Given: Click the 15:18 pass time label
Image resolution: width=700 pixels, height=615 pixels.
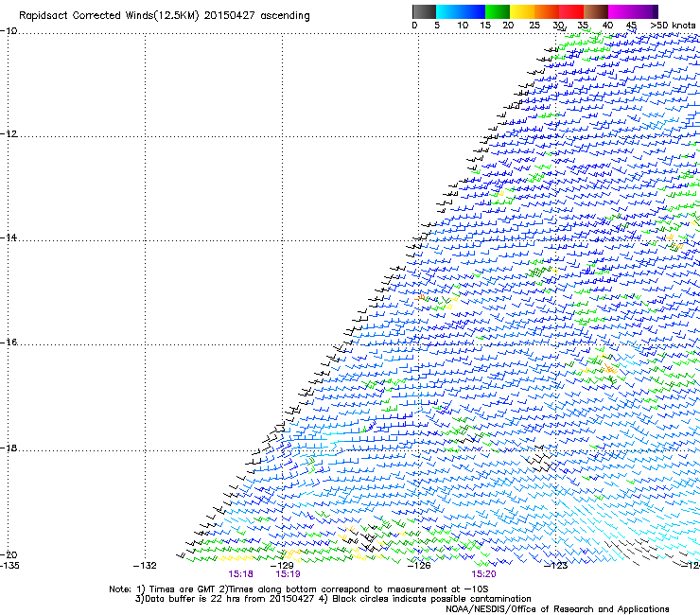Looking at the screenshot, I should (x=240, y=574).
